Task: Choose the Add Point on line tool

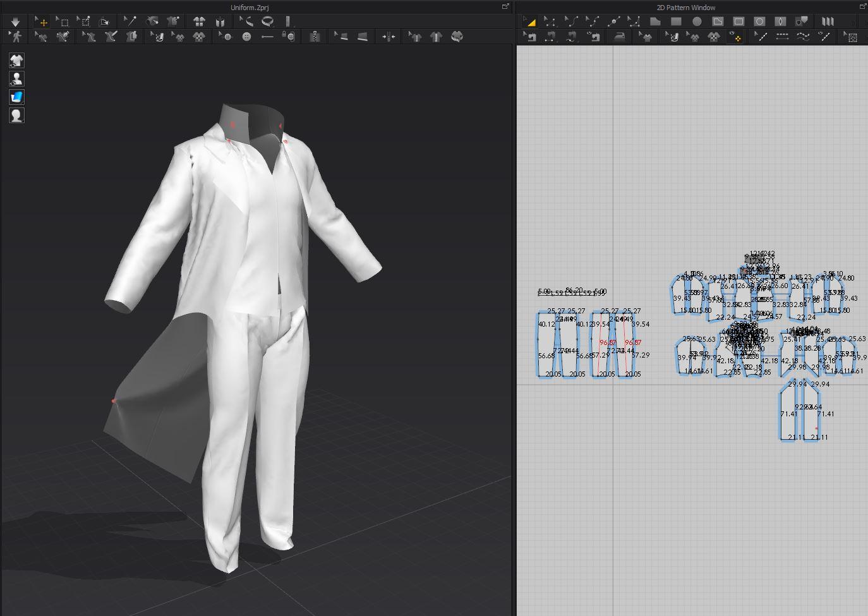Action: point(613,21)
